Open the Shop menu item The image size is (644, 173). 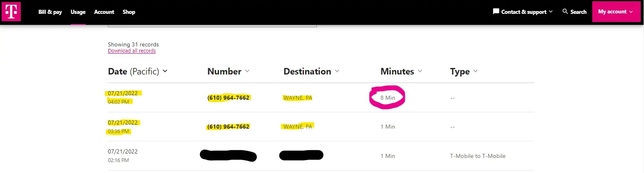(129, 12)
